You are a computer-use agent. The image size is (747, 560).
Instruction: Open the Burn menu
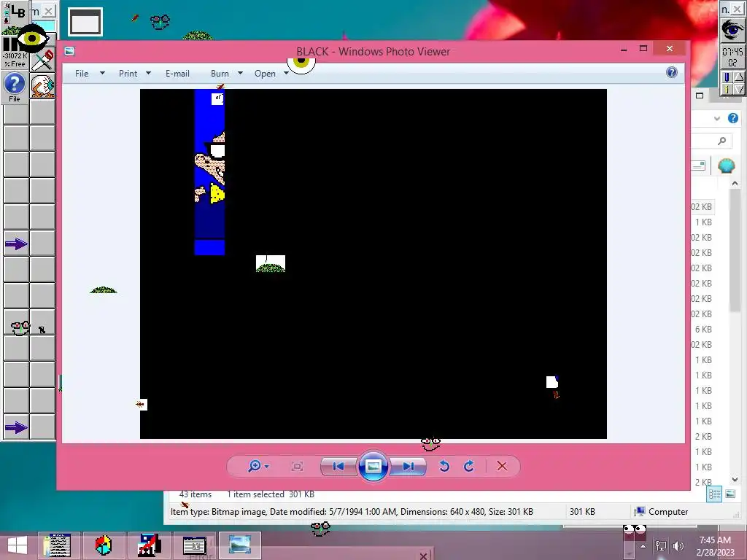220,74
